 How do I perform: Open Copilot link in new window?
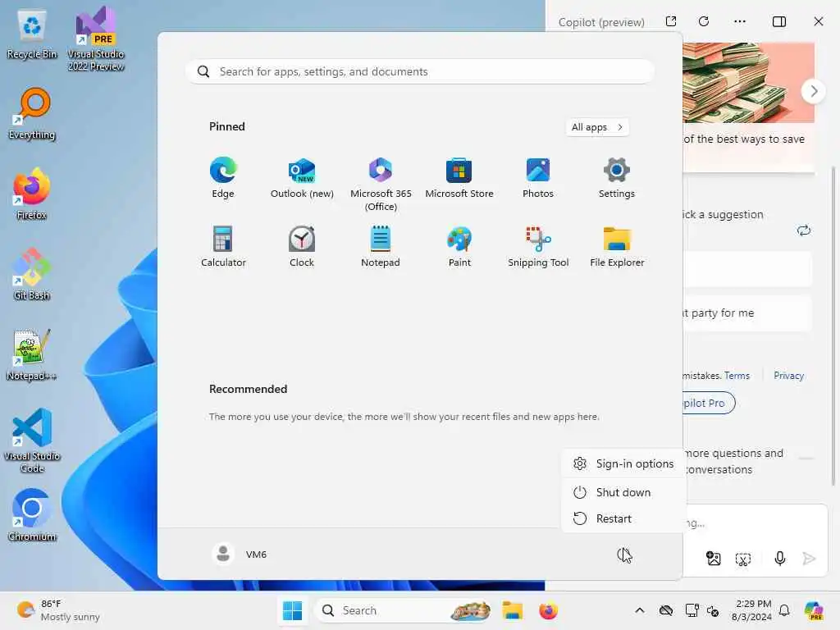[671, 21]
